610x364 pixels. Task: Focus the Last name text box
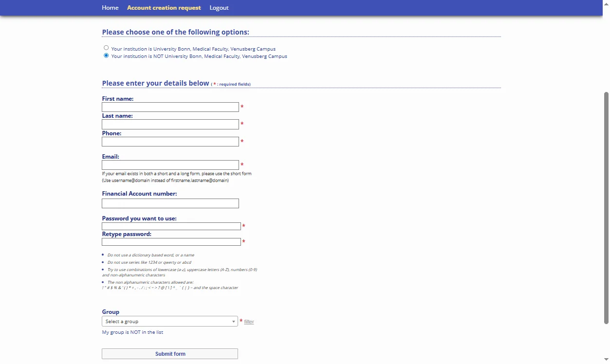[x=170, y=125]
